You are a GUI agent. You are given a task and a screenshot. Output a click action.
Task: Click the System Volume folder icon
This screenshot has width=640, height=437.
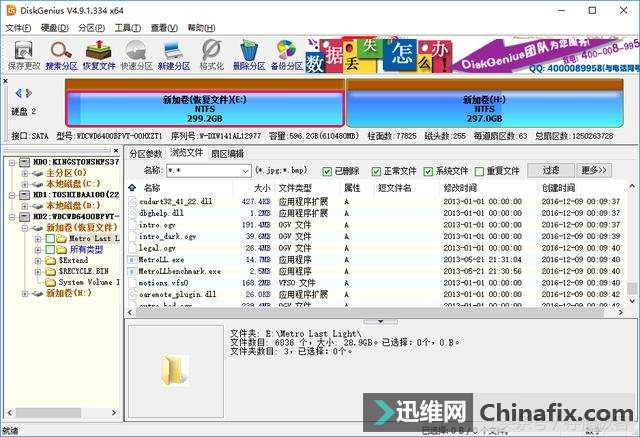click(x=51, y=282)
